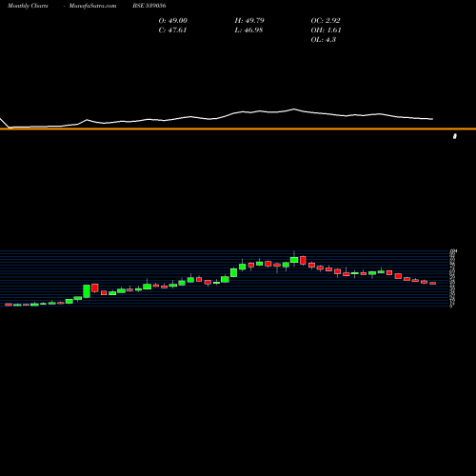Screen dimensions: 476x476
Task: Select the "OL: 4.3" reading
Action: (x=324, y=40)
